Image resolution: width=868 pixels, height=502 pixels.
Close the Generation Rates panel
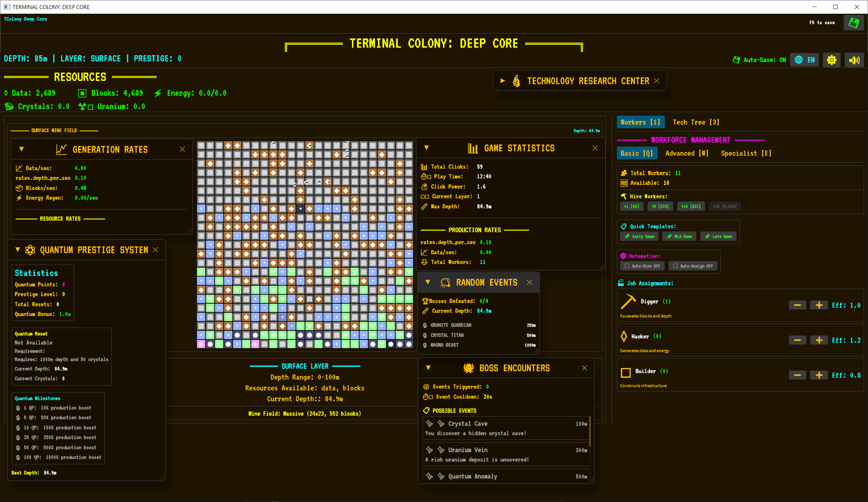click(x=182, y=149)
